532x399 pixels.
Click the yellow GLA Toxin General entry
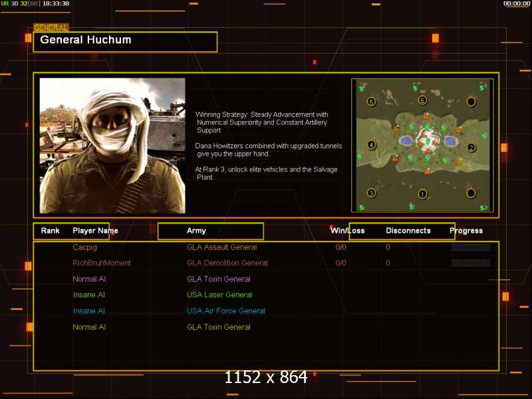point(219,327)
